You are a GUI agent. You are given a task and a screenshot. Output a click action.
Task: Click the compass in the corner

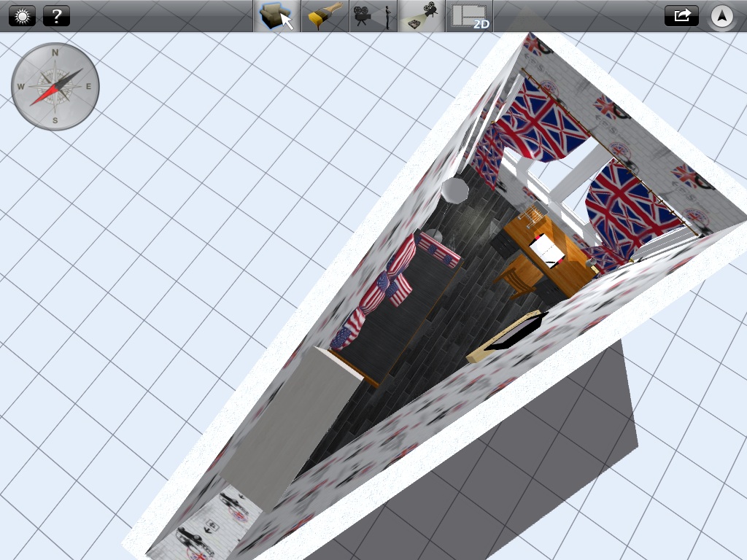(55, 86)
